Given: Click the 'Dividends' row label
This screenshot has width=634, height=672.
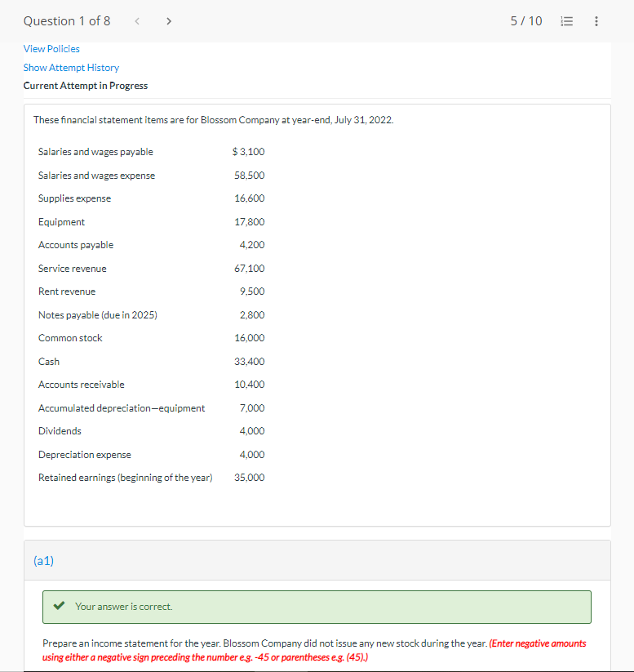Looking at the screenshot, I should tap(60, 431).
